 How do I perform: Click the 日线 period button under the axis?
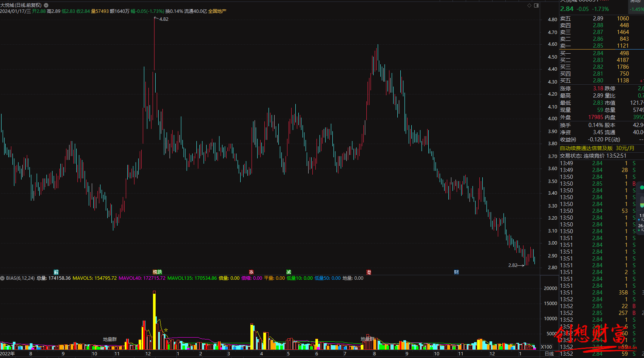click(549, 354)
